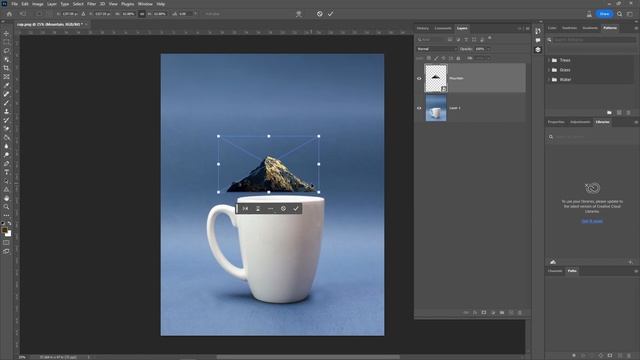Toggle visibility of Layer 1

tap(419, 108)
